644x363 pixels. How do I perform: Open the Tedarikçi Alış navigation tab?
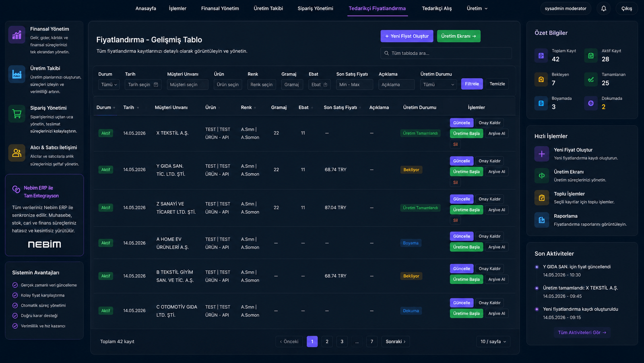[x=437, y=8]
